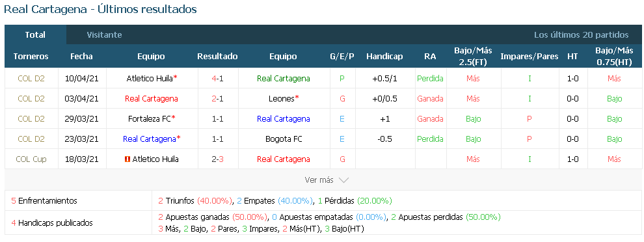644x242 pixels.
Task: Expand results with the Ver más chevron
Action: pyautogui.click(x=343, y=180)
